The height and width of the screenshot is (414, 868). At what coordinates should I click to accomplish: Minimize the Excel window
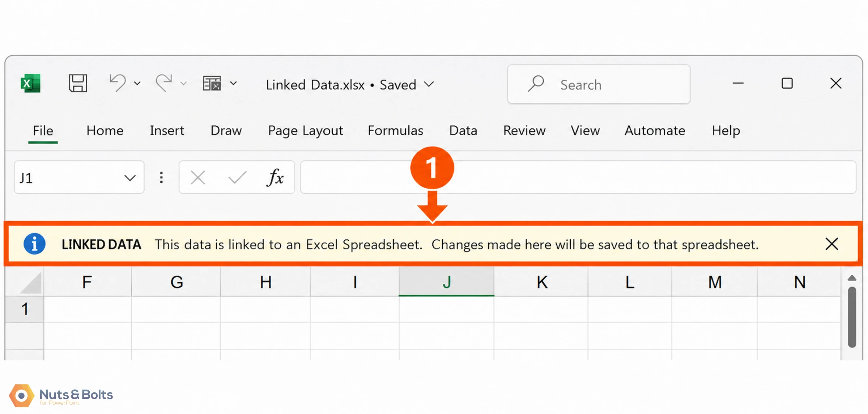[738, 83]
